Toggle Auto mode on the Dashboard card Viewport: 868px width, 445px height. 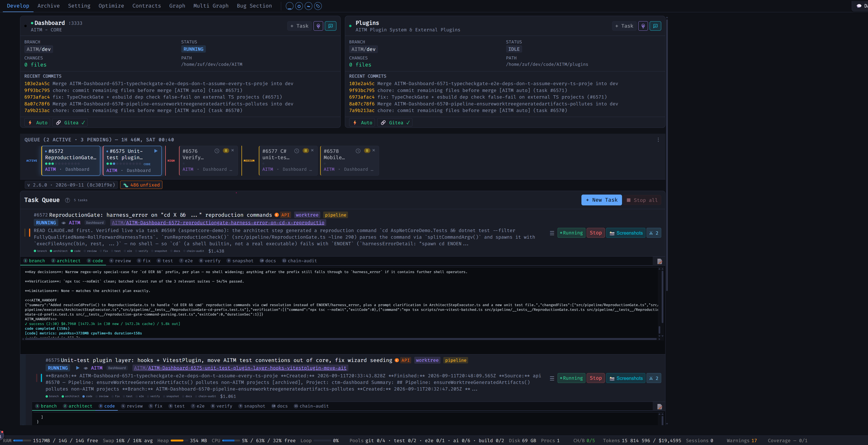(x=37, y=123)
